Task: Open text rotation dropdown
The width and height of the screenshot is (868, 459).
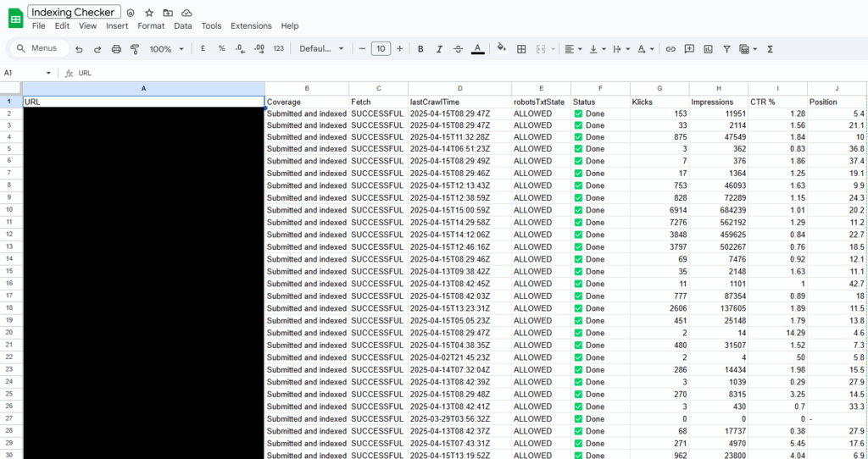Action: [x=645, y=49]
